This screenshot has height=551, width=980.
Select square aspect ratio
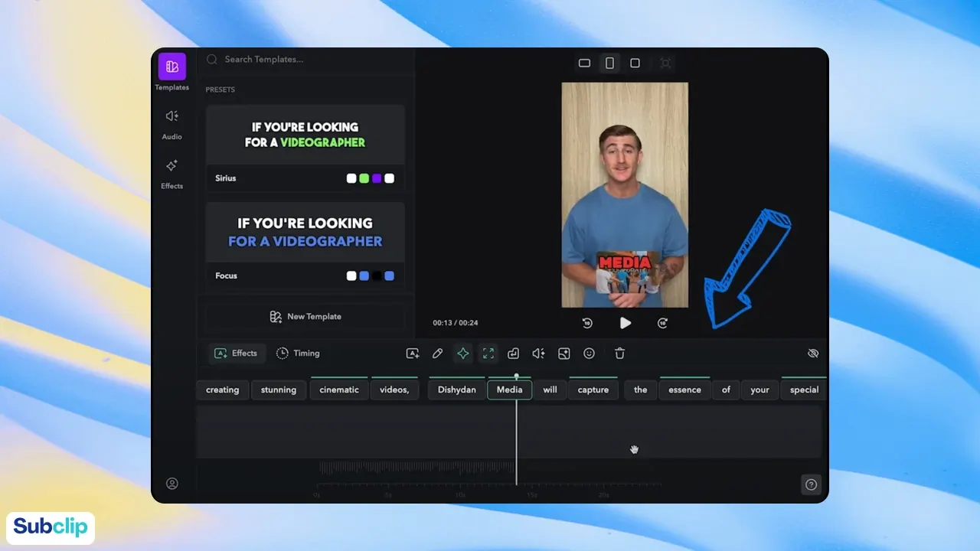click(635, 63)
